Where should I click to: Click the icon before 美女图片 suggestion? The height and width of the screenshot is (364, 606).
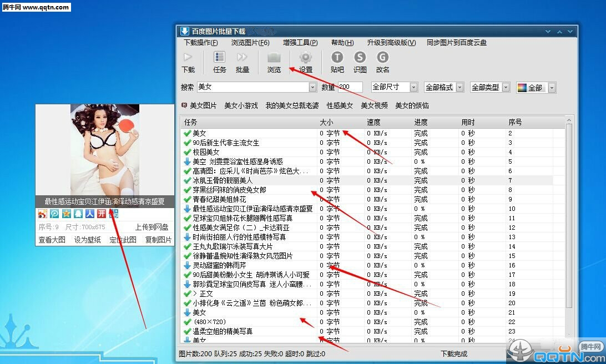(184, 105)
